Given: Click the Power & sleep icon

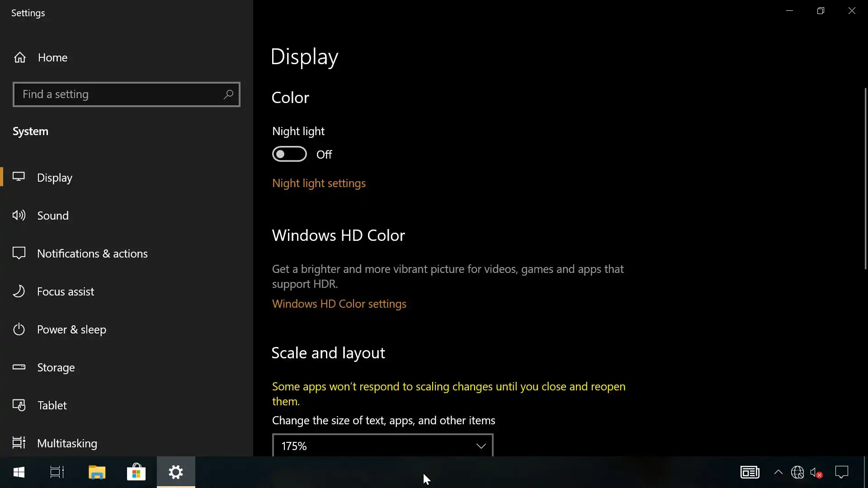Looking at the screenshot, I should 19,329.
